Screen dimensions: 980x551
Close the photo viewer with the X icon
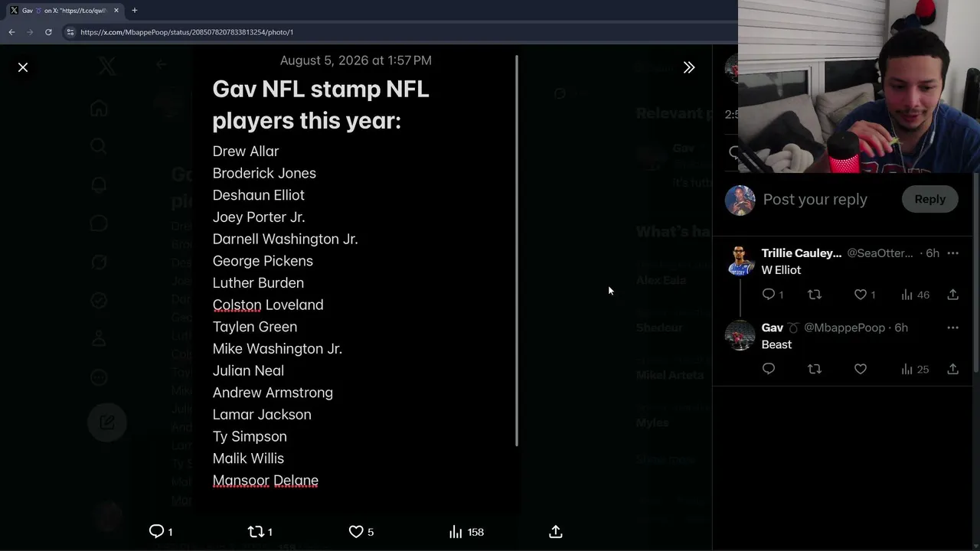[x=23, y=67]
